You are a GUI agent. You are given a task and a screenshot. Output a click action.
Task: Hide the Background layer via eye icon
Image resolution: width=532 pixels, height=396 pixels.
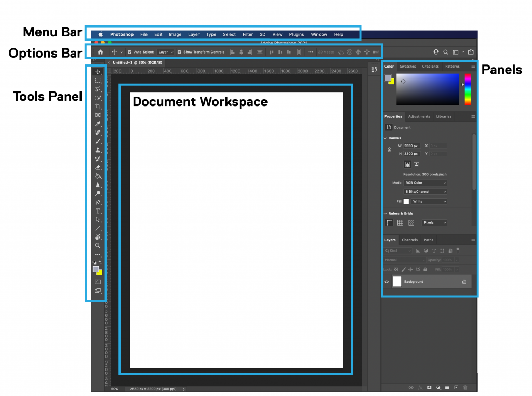387,282
